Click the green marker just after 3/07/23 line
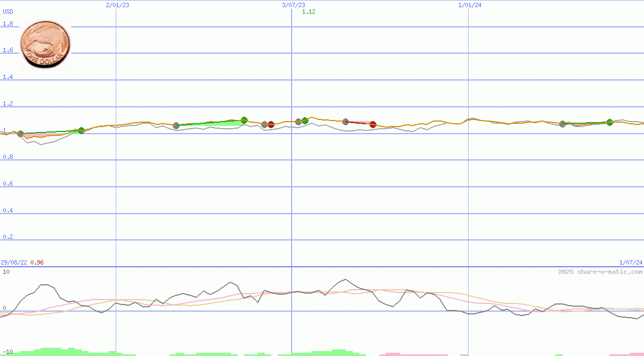This screenshot has width=644, height=356. click(x=305, y=120)
